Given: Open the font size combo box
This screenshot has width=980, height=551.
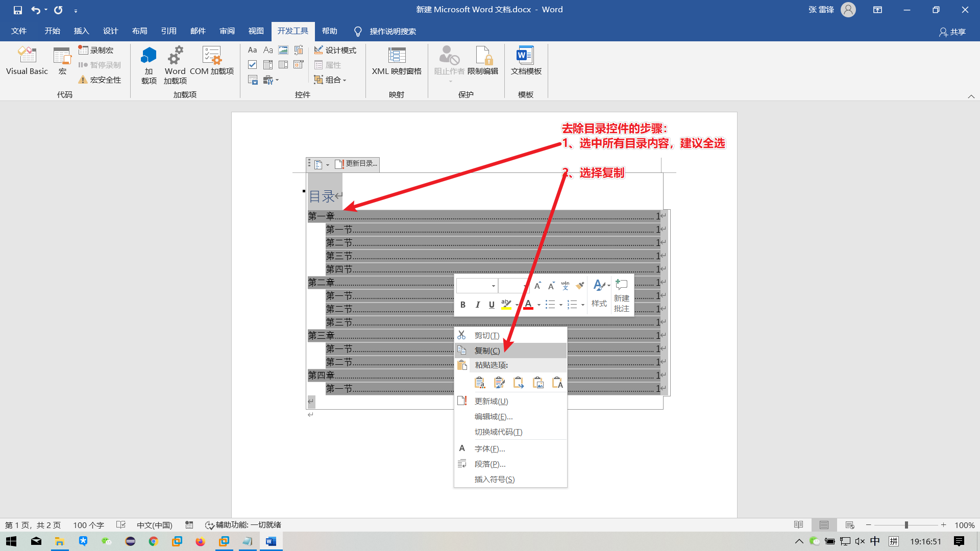Looking at the screenshot, I should coord(513,286).
